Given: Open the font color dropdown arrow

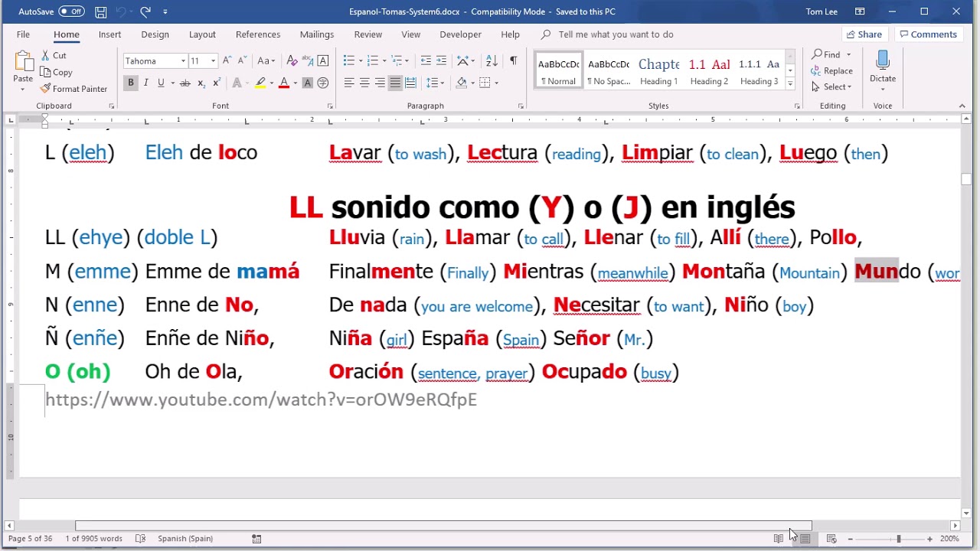Looking at the screenshot, I should [295, 83].
